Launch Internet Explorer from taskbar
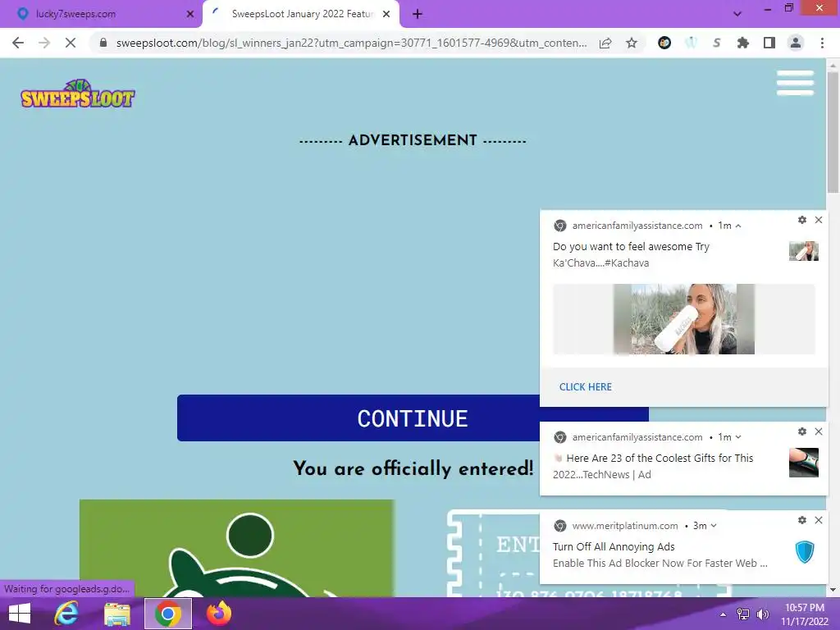The height and width of the screenshot is (630, 840). pos(66,614)
